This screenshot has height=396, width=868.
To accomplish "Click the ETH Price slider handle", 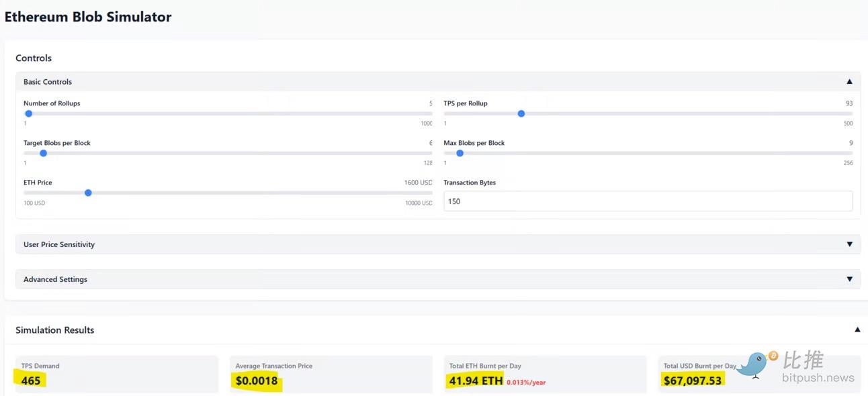I will coord(88,193).
